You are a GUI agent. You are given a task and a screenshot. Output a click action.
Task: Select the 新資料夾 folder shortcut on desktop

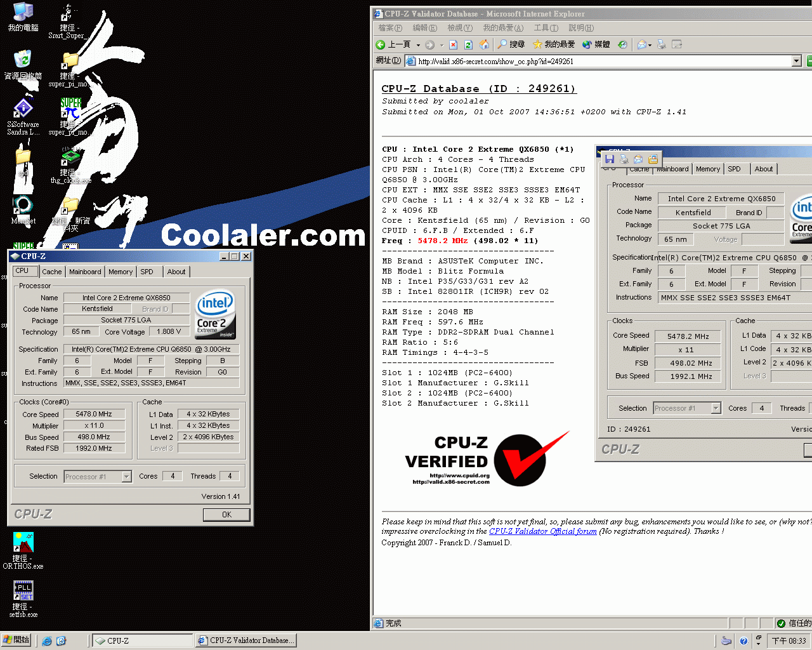tap(70, 214)
